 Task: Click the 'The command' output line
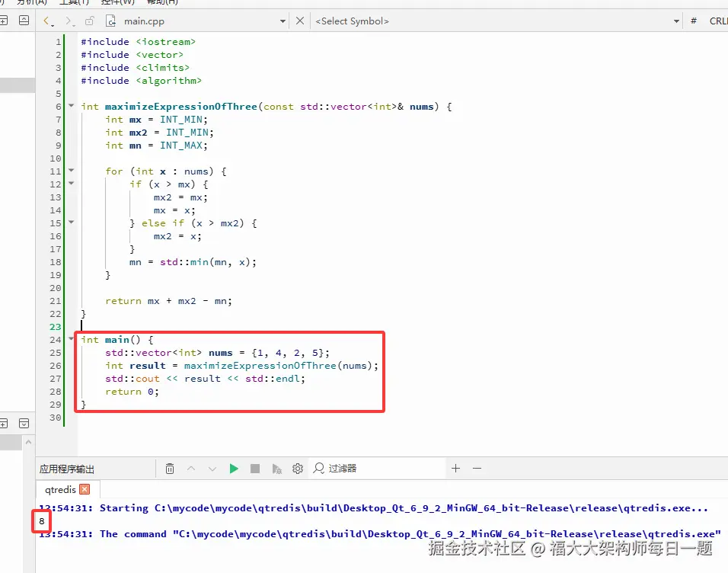380,534
